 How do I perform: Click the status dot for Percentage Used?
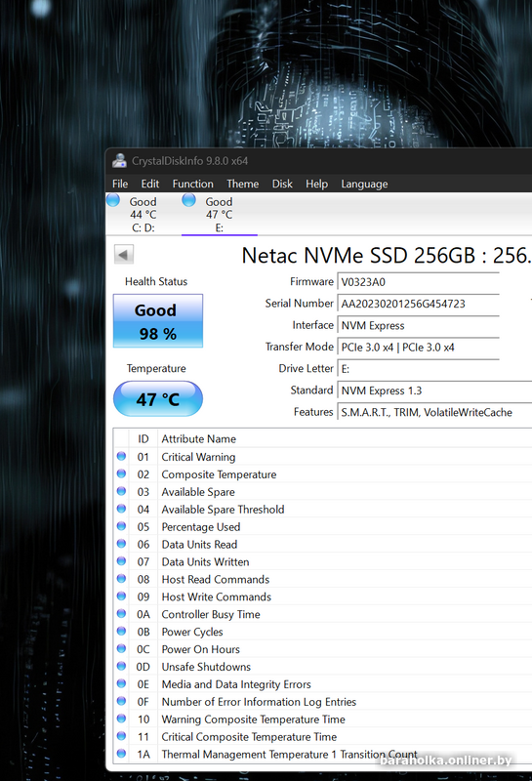click(121, 526)
